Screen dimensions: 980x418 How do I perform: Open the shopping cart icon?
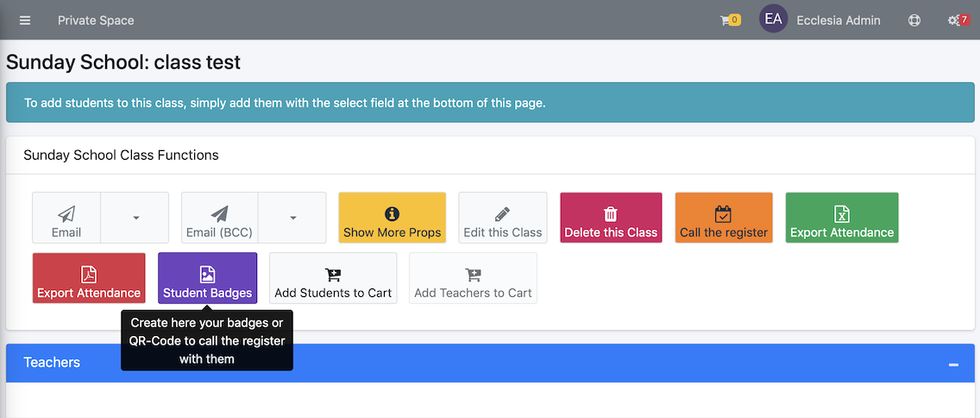pyautogui.click(x=730, y=20)
